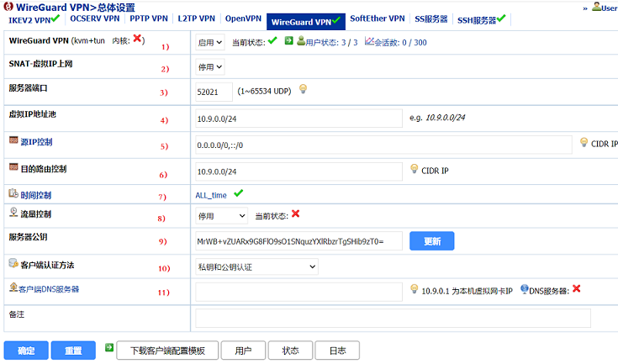The height and width of the screenshot is (364, 618).
Task: Click the lightbulb hint in 源IP控制 row
Action: click(x=584, y=142)
